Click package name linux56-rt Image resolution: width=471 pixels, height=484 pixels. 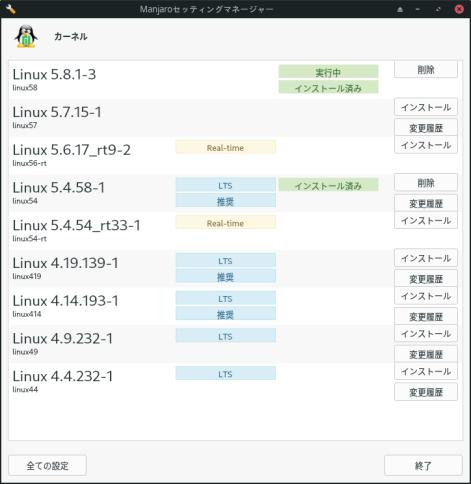[30, 163]
